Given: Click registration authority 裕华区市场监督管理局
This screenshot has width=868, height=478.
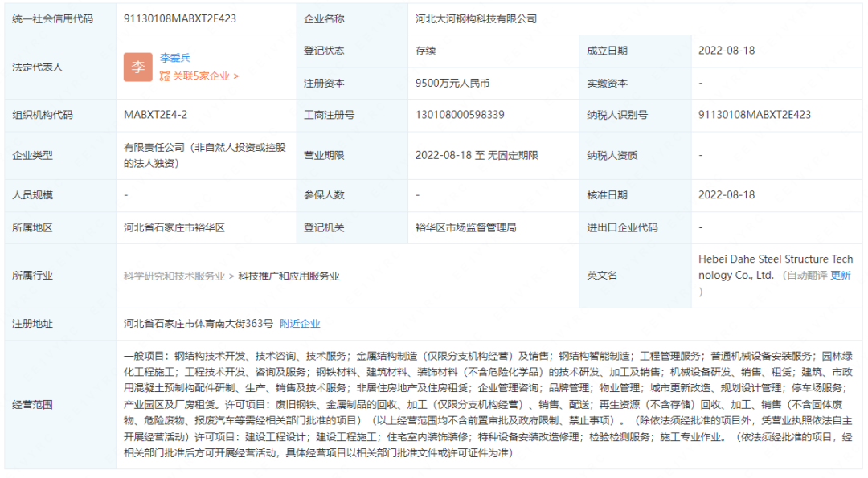Looking at the screenshot, I should (x=465, y=228).
